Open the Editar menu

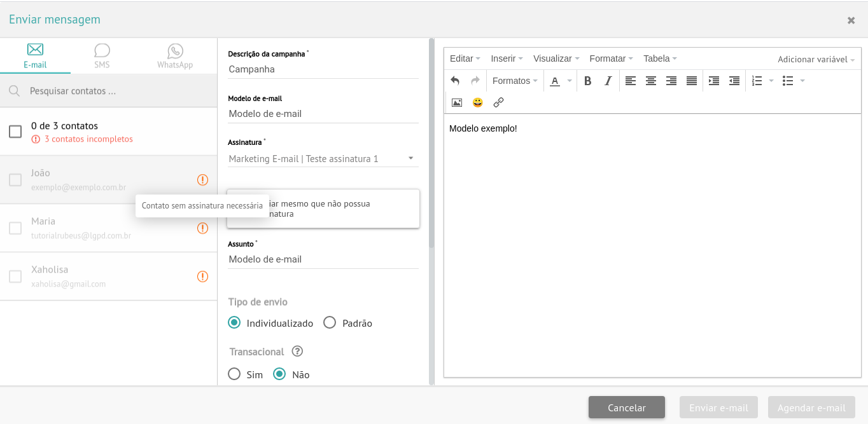(x=465, y=58)
